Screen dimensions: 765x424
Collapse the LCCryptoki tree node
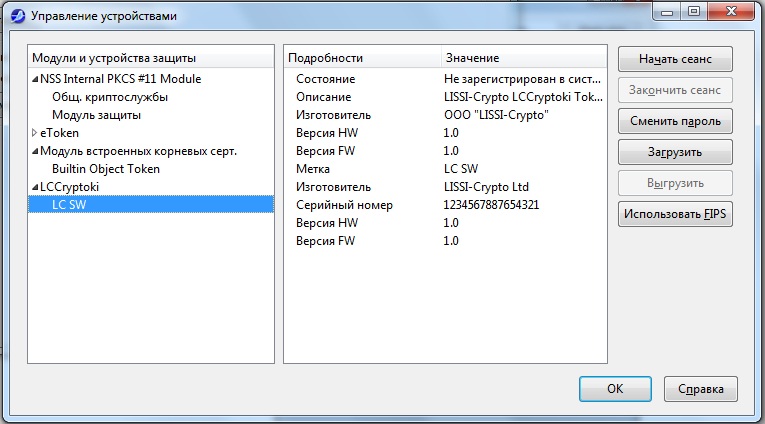pyautogui.click(x=35, y=187)
